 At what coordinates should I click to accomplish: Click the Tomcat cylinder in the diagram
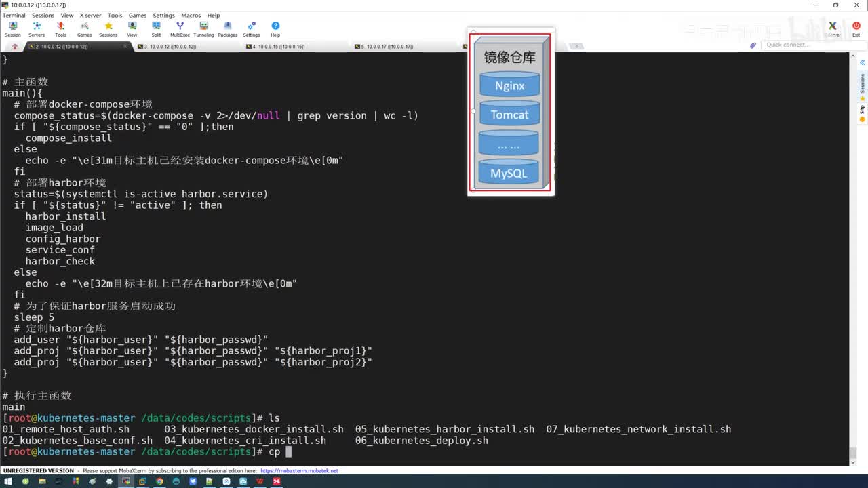tap(509, 114)
